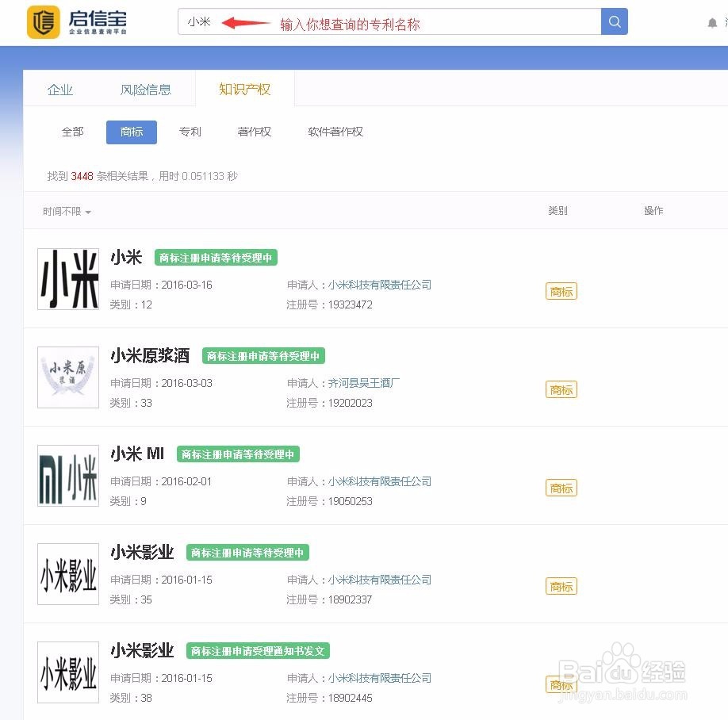Image resolution: width=728 pixels, height=720 pixels.
Task: Click the 商标注册申请受理通知书发文 status badge
Action: (258, 651)
